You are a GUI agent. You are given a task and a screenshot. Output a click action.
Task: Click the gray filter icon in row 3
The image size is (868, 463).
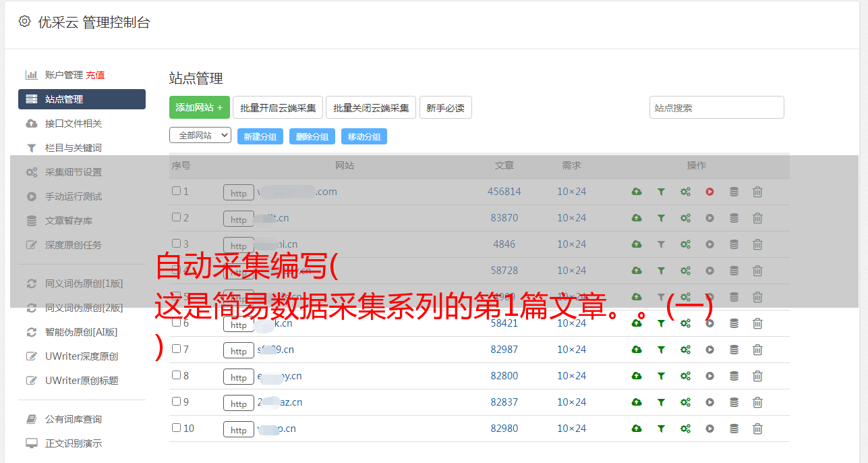661,244
